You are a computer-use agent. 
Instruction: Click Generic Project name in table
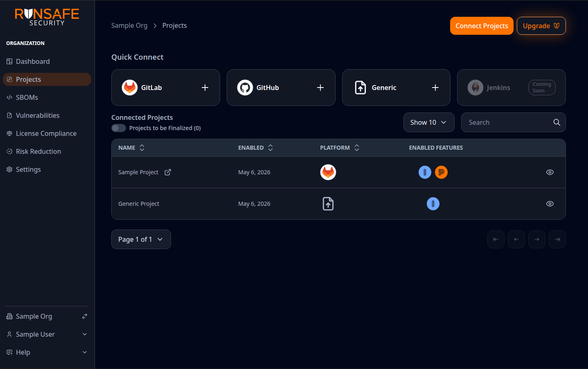(139, 204)
